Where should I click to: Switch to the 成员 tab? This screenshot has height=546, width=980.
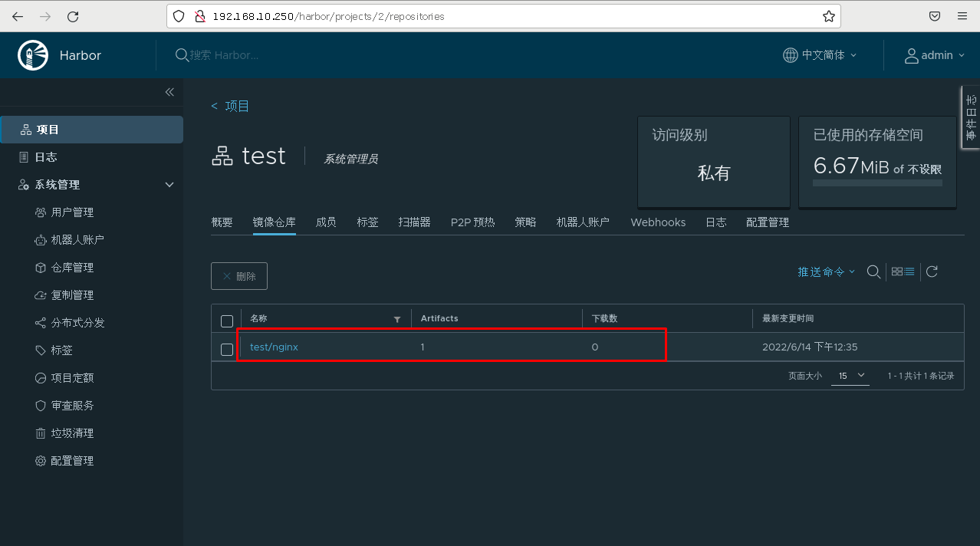point(326,222)
